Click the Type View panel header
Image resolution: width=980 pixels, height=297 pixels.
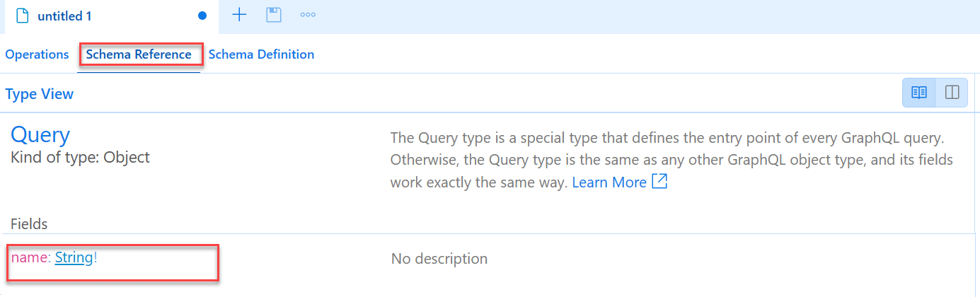(39, 94)
